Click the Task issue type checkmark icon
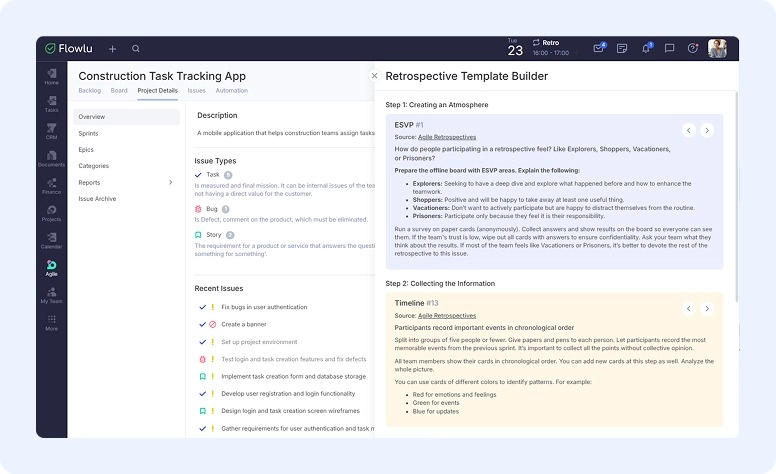This screenshot has width=776, height=474. pyautogui.click(x=198, y=175)
